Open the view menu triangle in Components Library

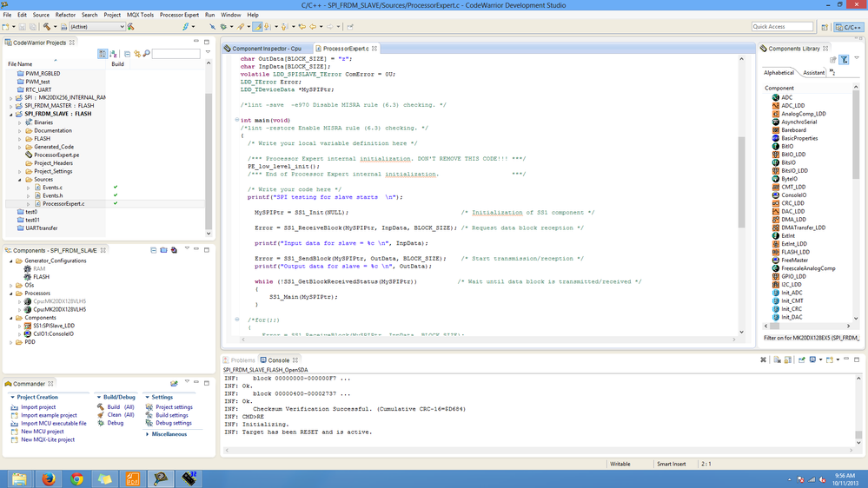857,59
